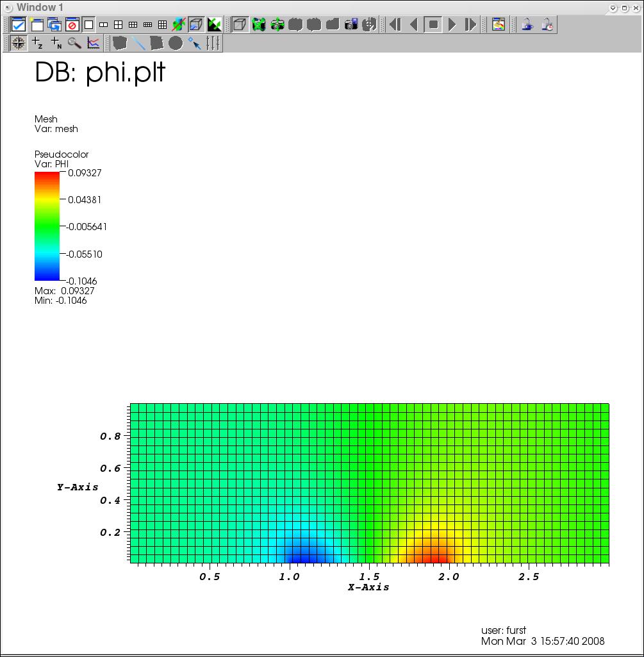
Task: Save the current view with grey folder icon
Action: click(333, 25)
